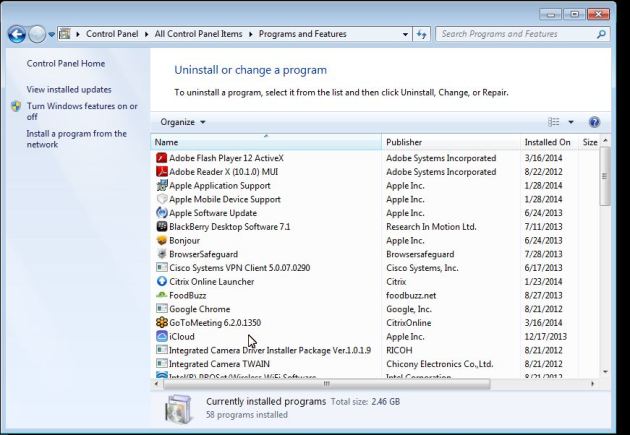This screenshot has height=435, width=630.
Task: Click publisher Cisco Systems, Inc.
Action: click(422, 268)
